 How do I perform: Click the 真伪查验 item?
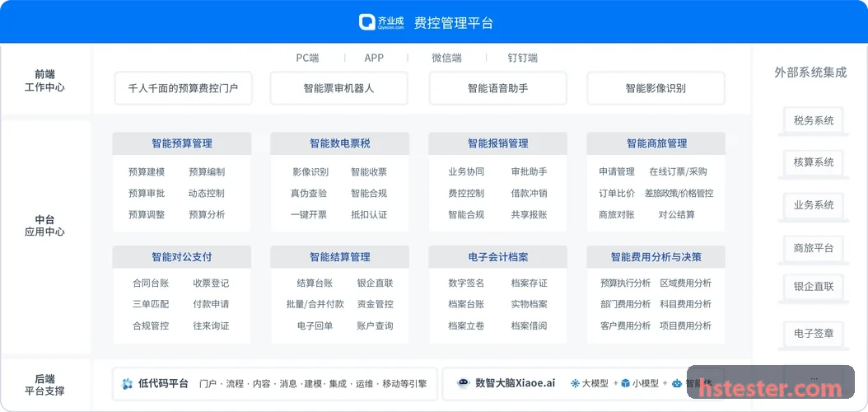point(308,194)
